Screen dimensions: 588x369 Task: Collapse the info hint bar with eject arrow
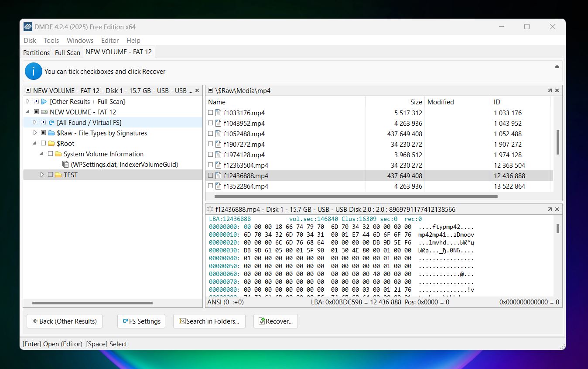tap(557, 67)
